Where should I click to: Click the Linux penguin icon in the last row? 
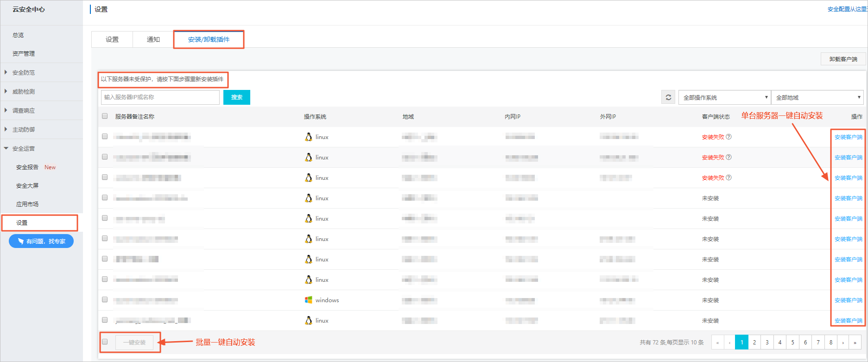click(308, 320)
